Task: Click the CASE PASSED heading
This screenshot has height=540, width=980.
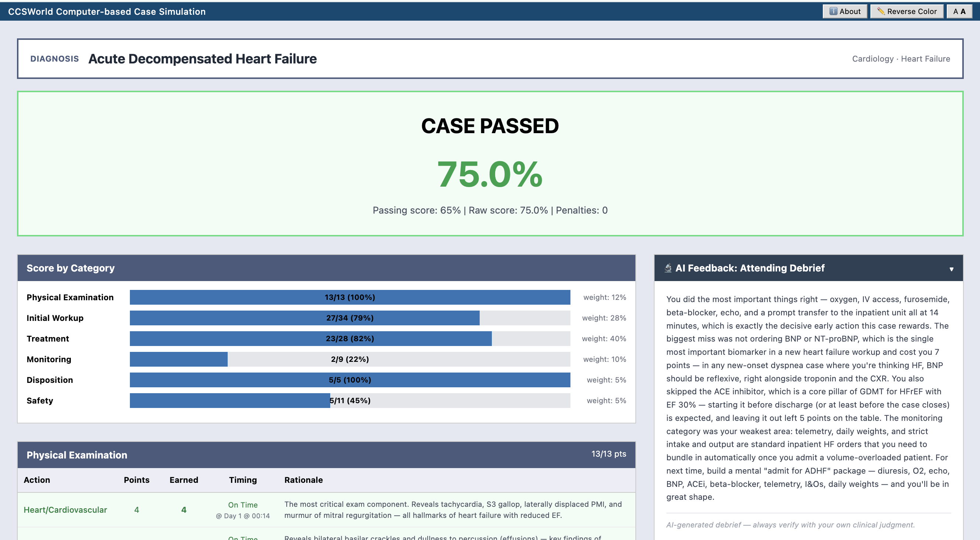Action: pyautogui.click(x=490, y=126)
